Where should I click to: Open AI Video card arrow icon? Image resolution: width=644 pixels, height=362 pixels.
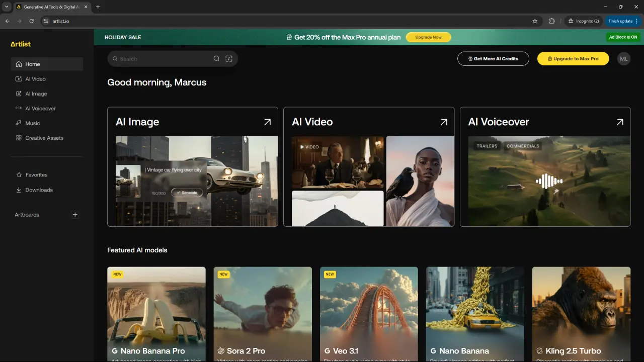[x=444, y=122]
